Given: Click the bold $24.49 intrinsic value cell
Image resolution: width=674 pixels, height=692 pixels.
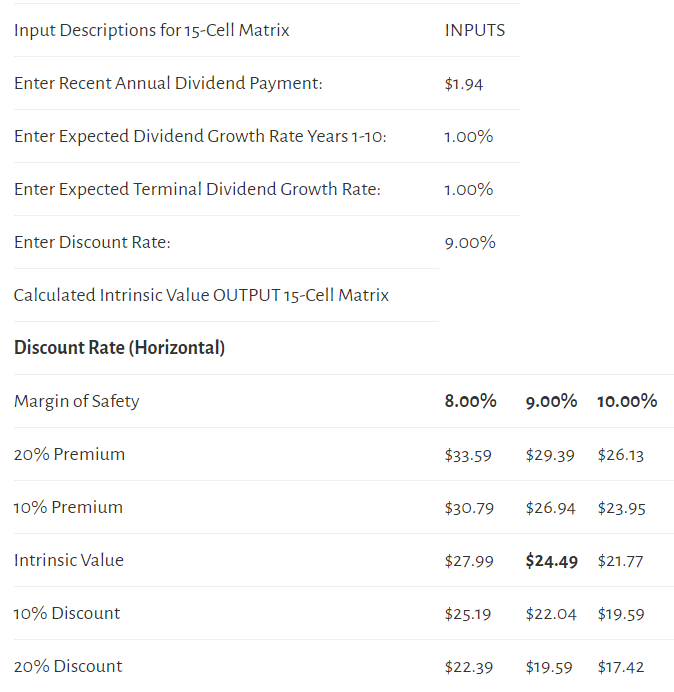Looking at the screenshot, I should 551,561.
